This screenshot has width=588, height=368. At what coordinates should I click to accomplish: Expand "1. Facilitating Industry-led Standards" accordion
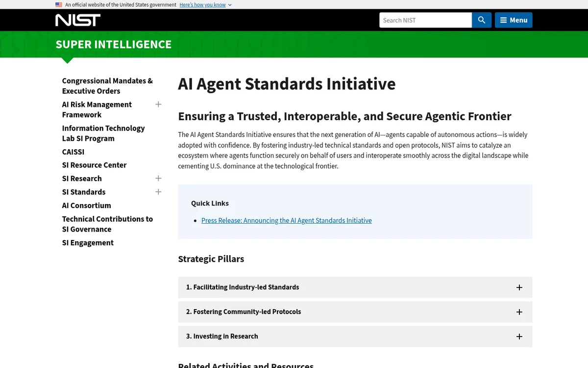pyautogui.click(x=355, y=288)
